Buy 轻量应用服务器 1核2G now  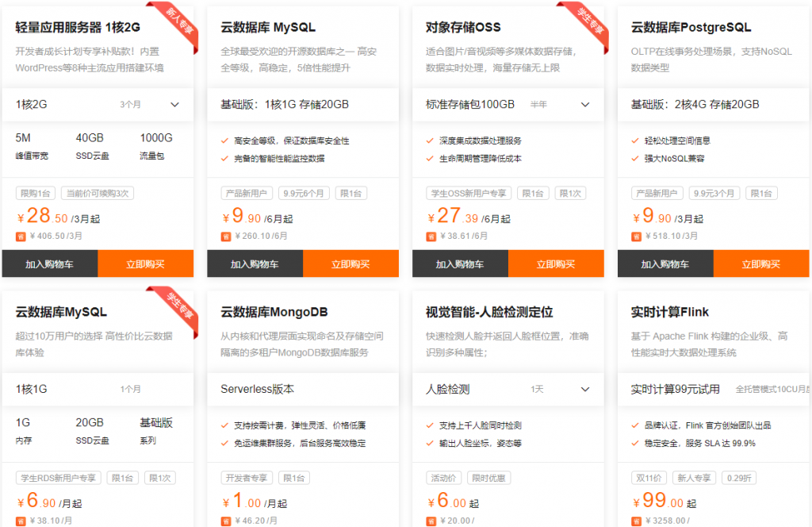coord(146,263)
